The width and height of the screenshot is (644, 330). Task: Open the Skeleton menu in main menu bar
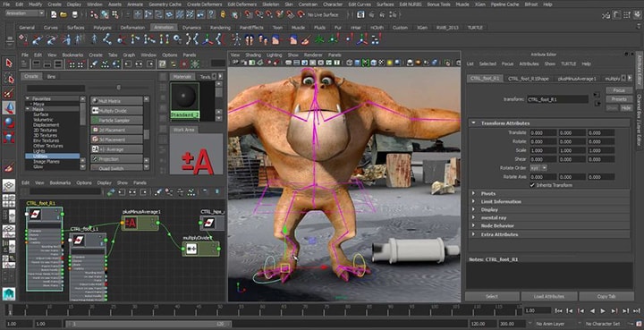coord(271,4)
